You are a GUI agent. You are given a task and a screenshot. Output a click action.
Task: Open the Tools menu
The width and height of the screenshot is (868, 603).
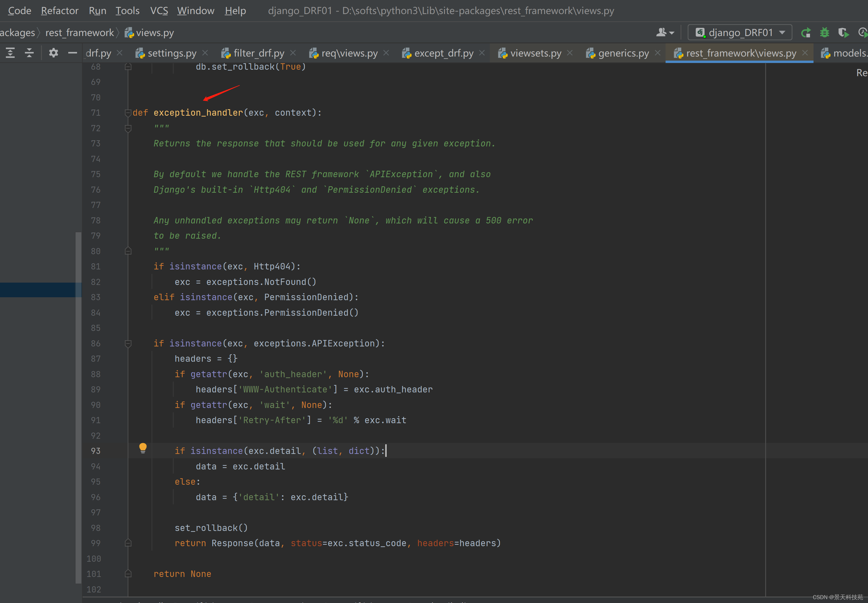coord(127,11)
